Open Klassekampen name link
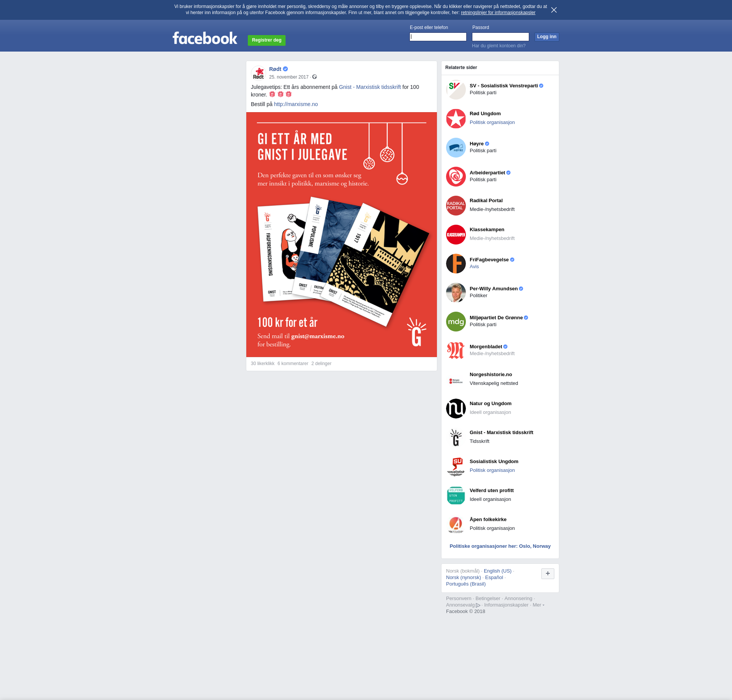The image size is (732, 700). pyautogui.click(x=487, y=230)
